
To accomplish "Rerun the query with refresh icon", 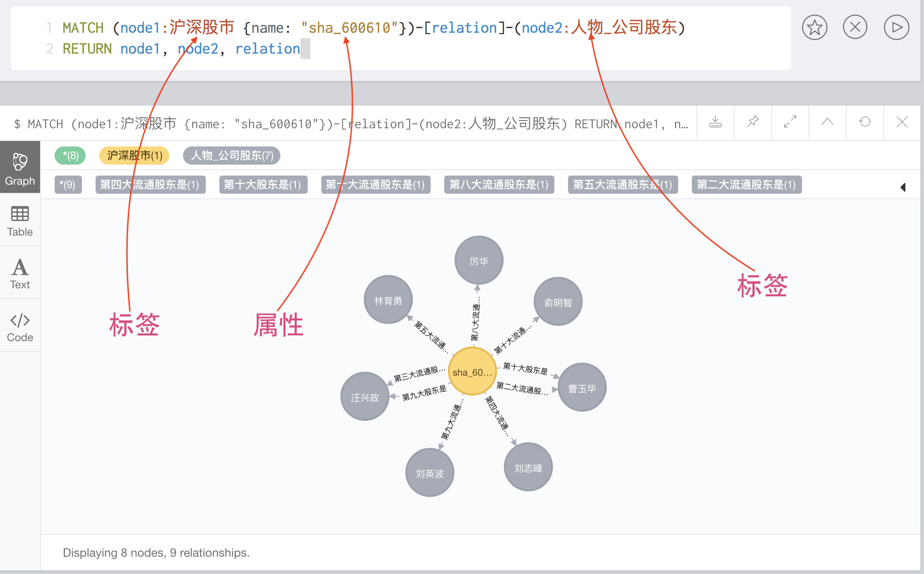I will [865, 122].
